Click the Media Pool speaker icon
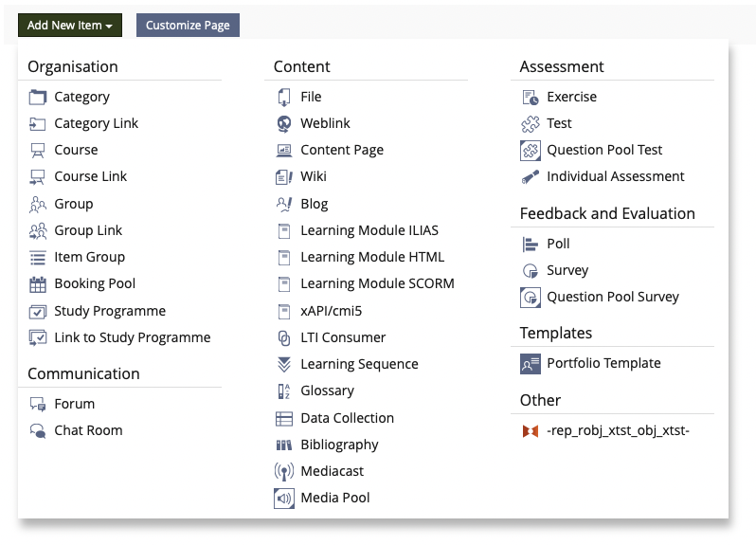Viewport: 756px width, 545px height. click(x=284, y=498)
